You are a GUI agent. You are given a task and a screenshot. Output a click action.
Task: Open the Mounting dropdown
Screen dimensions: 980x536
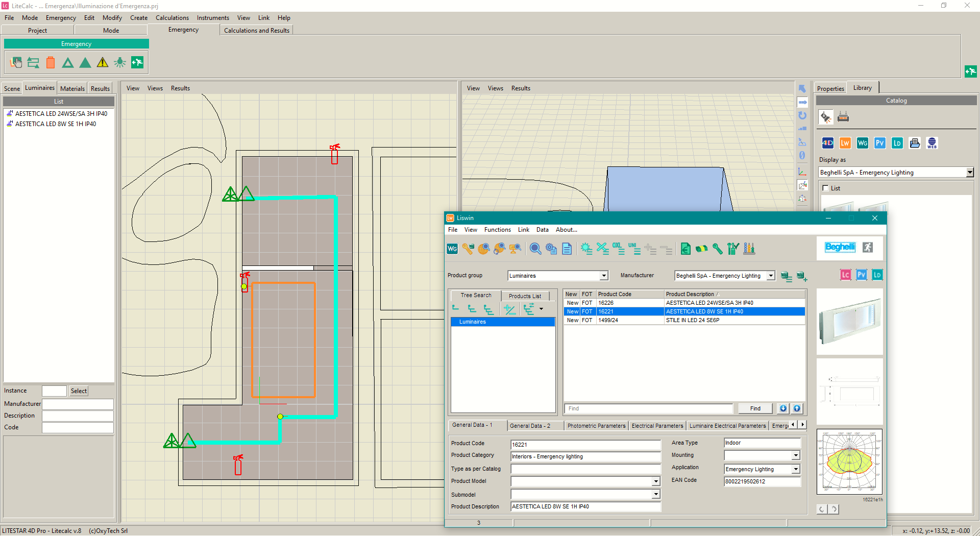click(796, 455)
